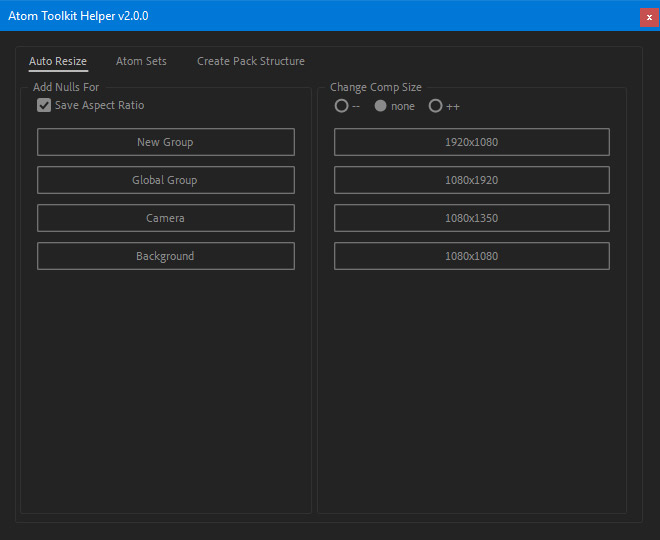Add nulls for Camera

166,218
